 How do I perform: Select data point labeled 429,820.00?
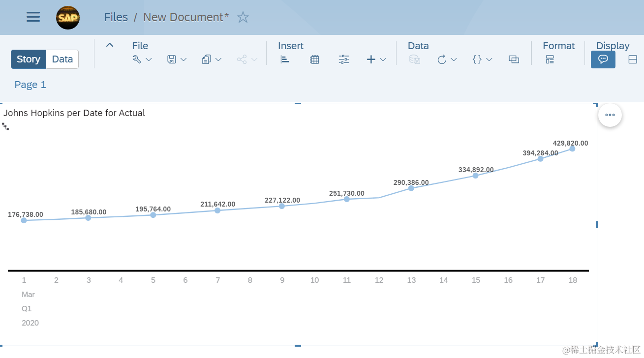572,149
